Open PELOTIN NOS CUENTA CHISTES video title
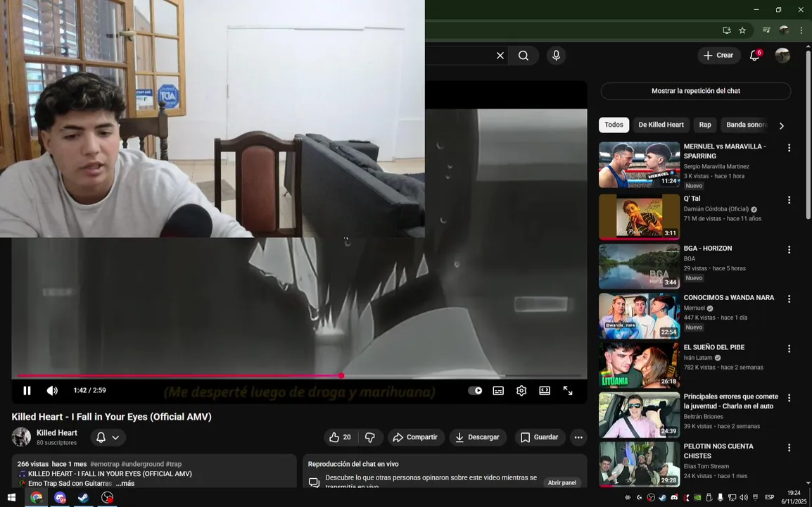This screenshot has height=507, width=812. click(718, 451)
